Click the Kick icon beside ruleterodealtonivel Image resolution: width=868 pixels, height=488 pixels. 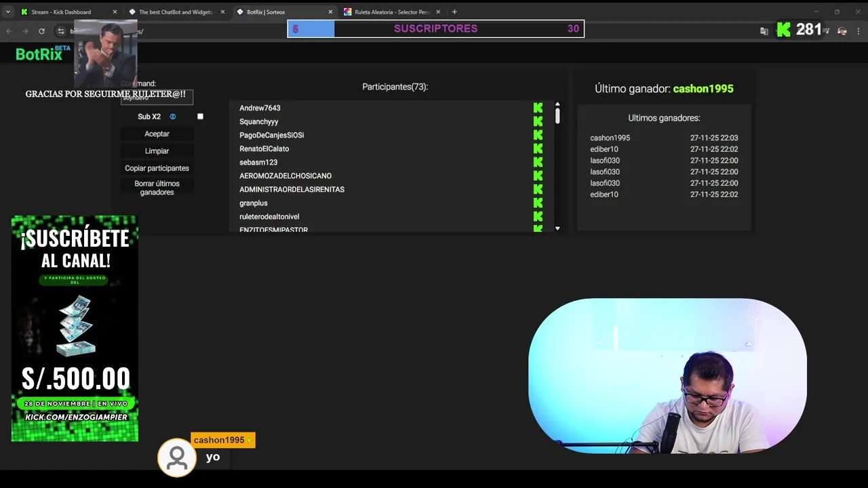pyautogui.click(x=538, y=216)
